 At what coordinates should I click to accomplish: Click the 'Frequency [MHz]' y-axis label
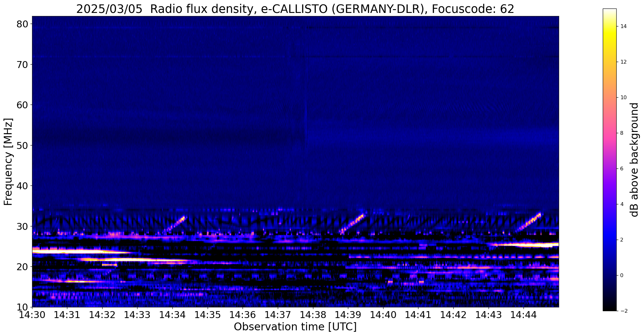click(x=8, y=162)
